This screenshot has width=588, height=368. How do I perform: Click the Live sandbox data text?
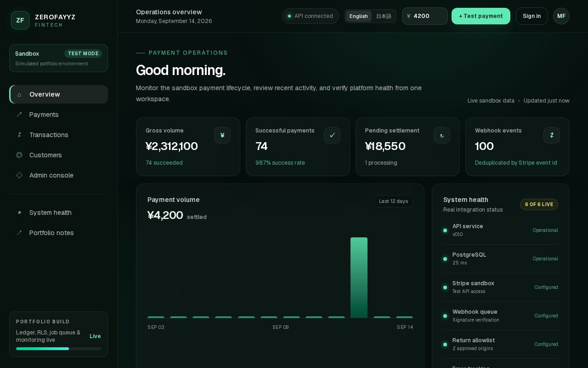coord(491,101)
